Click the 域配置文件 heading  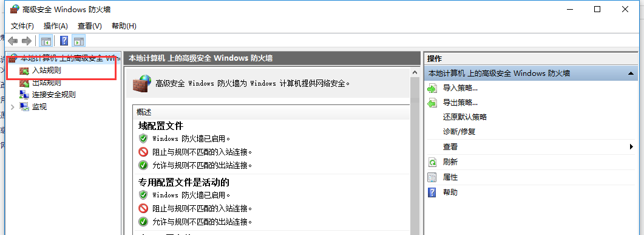[x=161, y=126]
